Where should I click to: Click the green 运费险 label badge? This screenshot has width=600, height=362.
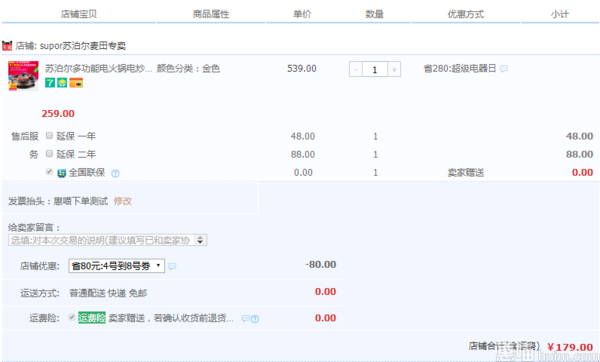[92, 318]
